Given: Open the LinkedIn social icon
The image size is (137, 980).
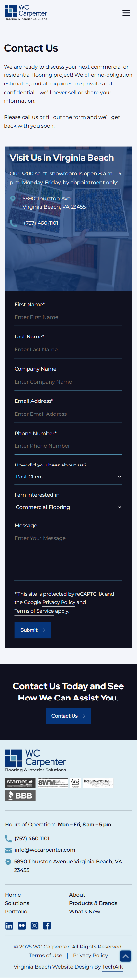Looking at the screenshot, I should pos(9,926).
